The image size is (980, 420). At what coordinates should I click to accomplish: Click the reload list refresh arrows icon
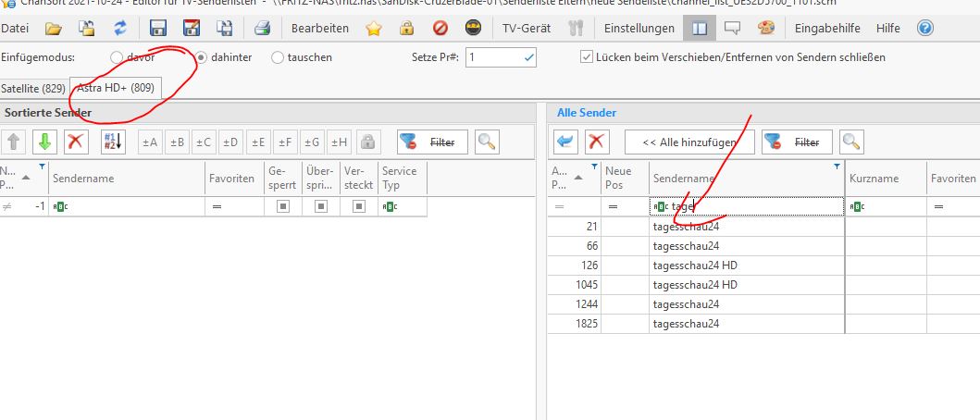tap(120, 28)
